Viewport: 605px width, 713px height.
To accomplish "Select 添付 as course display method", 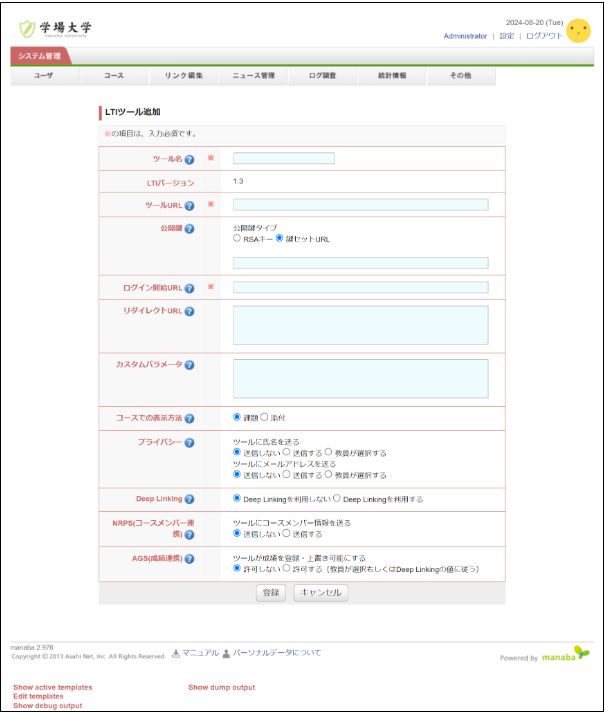I will pyautogui.click(x=264, y=417).
